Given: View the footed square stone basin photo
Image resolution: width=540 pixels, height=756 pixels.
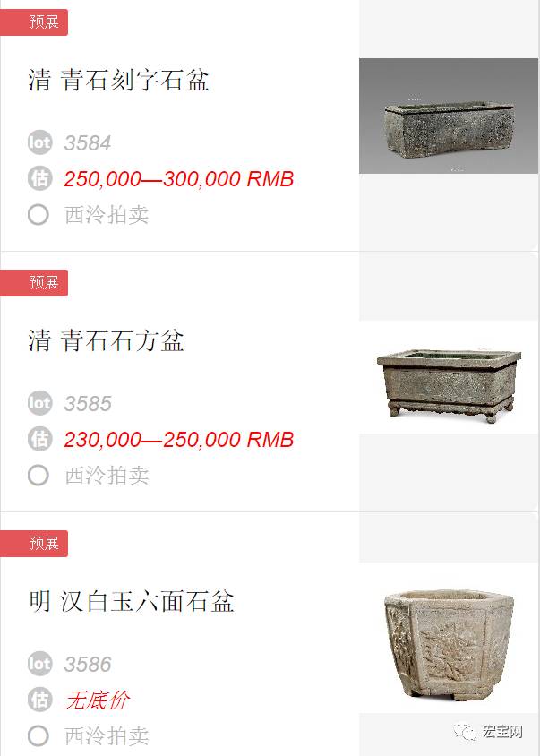Looking at the screenshot, I should click(x=449, y=377).
